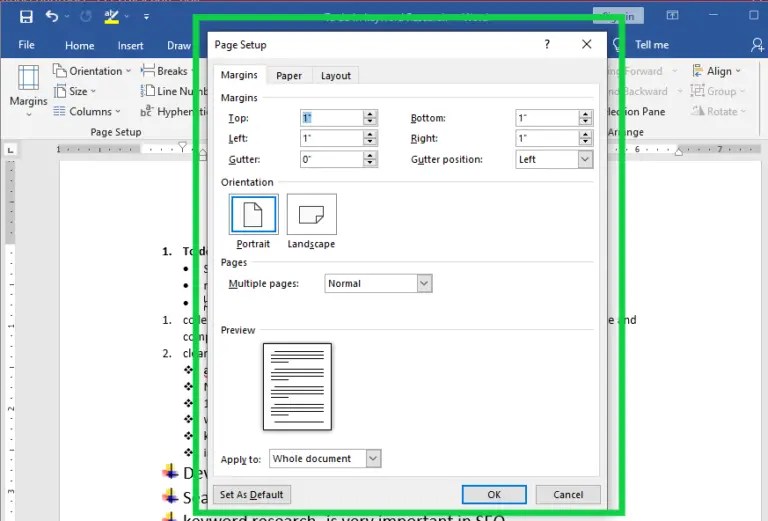Viewport: 768px width, 521px height.
Task: Increase the Top margin with the up spinner
Action: (370, 114)
